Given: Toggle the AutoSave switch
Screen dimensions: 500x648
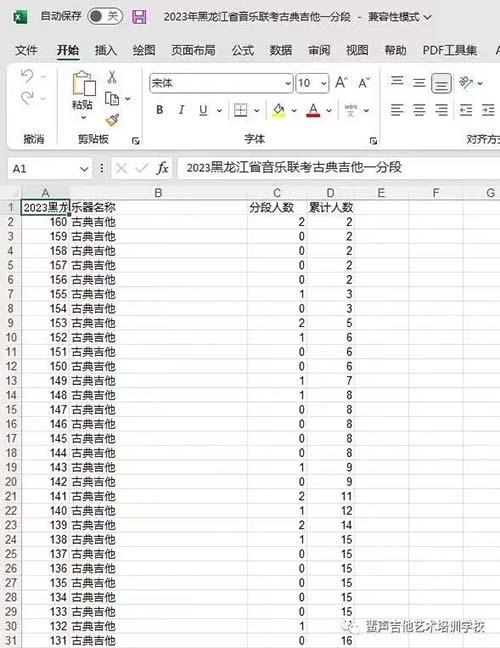Looking at the screenshot, I should (x=105, y=17).
